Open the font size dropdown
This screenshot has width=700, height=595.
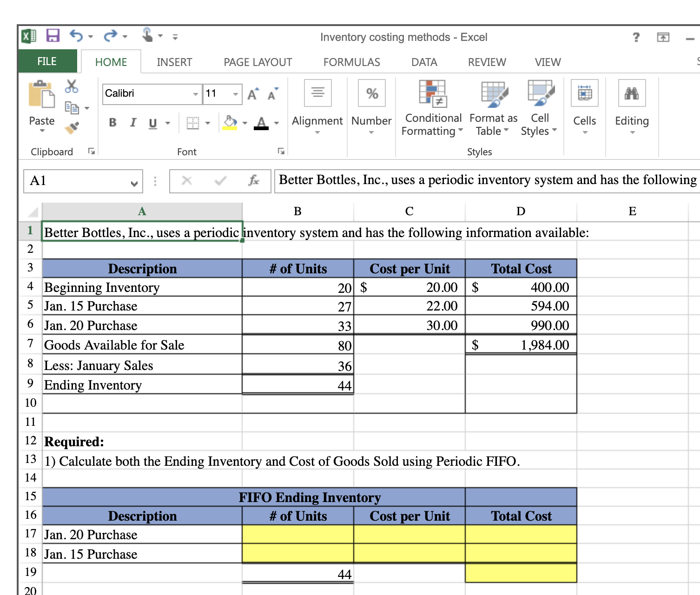tap(235, 93)
